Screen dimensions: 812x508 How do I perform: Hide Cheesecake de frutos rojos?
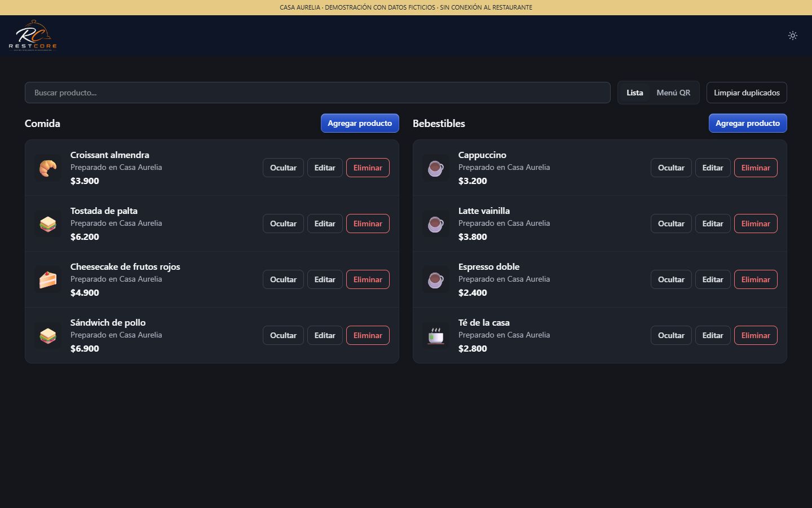tap(283, 279)
